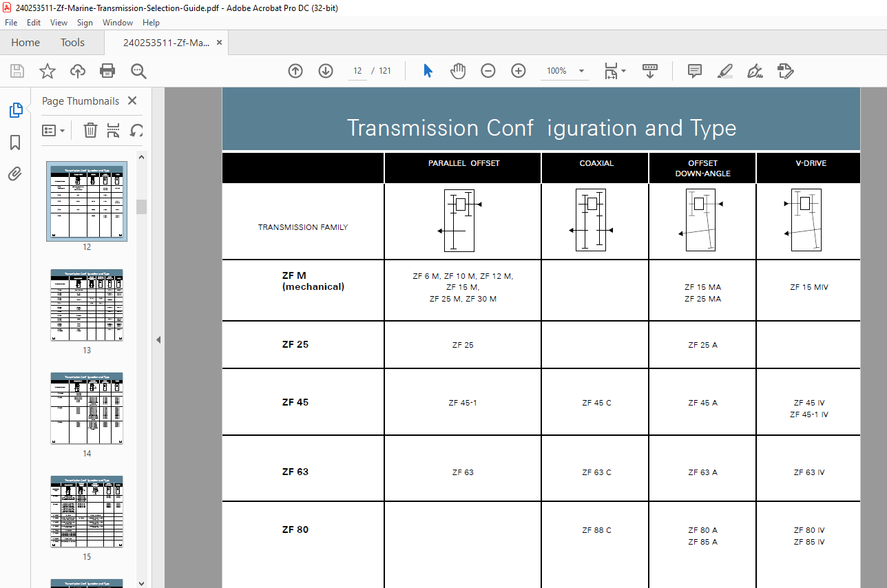Close the 240253511-Zf-Ma... document tab

219,43
